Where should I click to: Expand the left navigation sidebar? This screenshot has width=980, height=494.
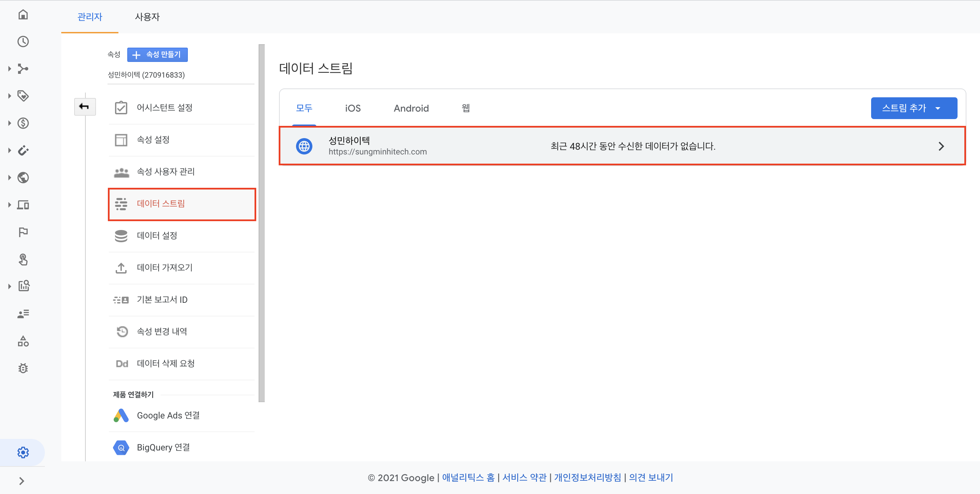click(x=22, y=481)
